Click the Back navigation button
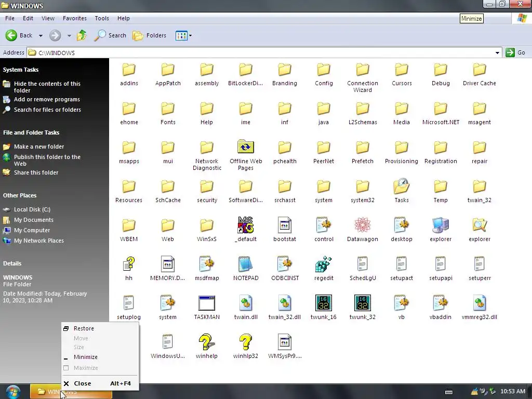 [19, 35]
